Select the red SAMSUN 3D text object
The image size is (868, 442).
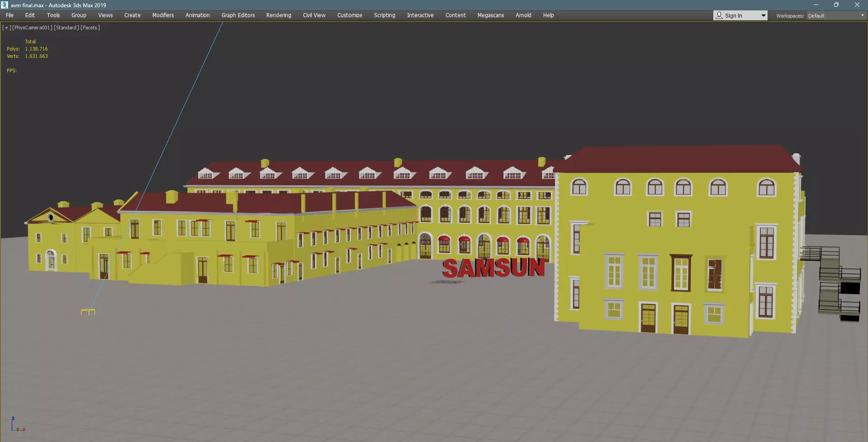493,268
